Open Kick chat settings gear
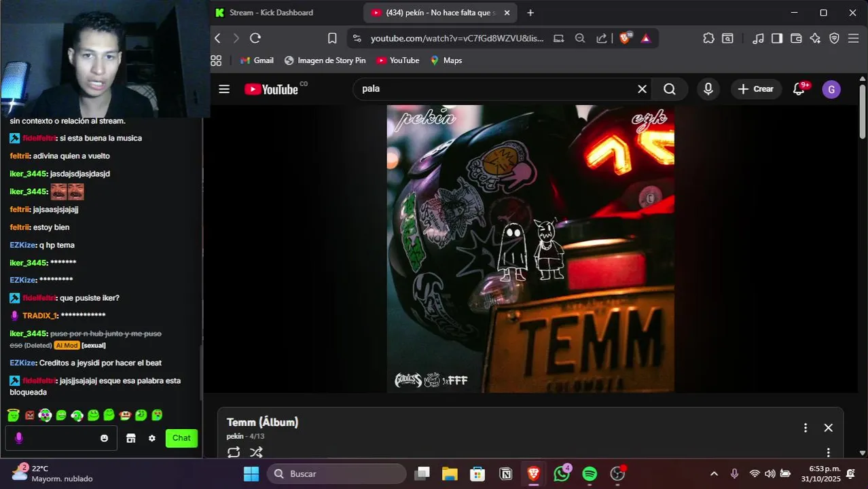The width and height of the screenshot is (868, 489). pos(152,438)
